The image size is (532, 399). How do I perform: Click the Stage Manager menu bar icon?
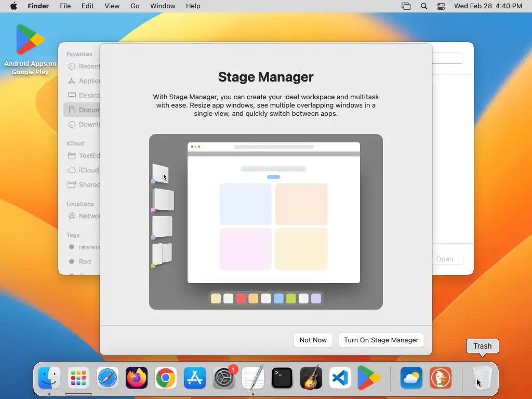[406, 6]
